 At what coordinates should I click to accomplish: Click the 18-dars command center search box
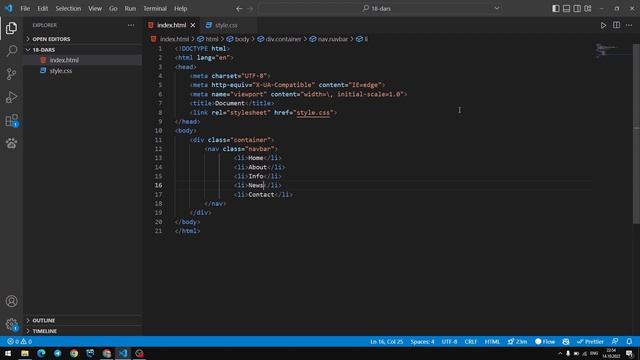point(381,8)
